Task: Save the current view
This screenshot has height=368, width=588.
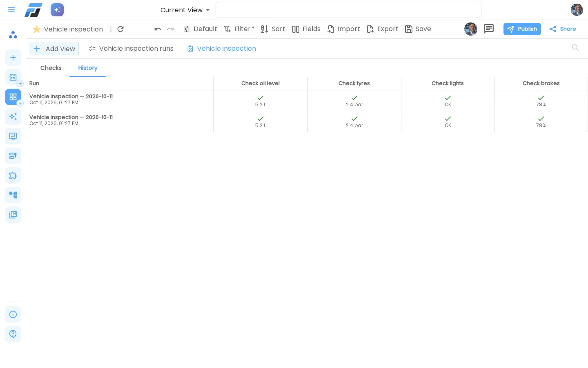Action: pos(418,29)
